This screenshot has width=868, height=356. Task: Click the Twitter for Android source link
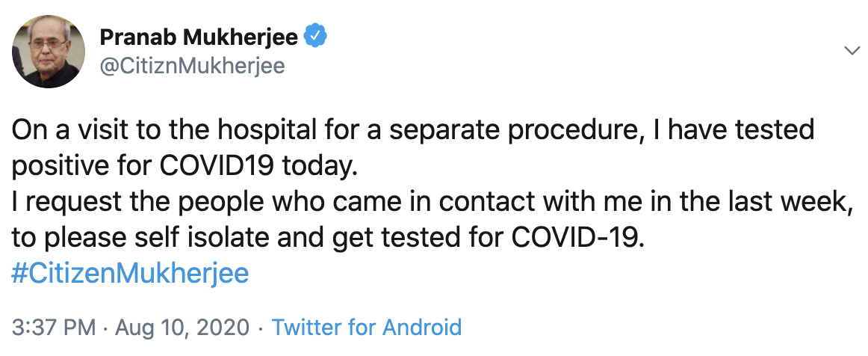point(366,327)
